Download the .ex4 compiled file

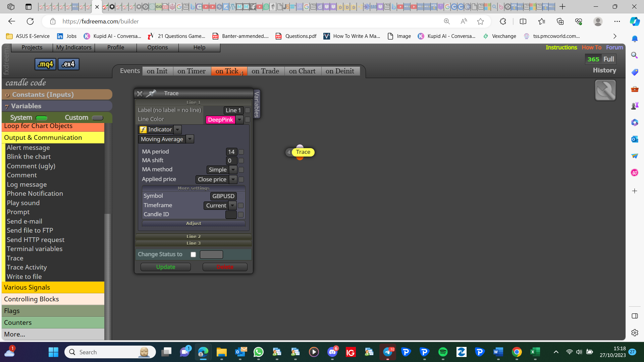point(68,64)
